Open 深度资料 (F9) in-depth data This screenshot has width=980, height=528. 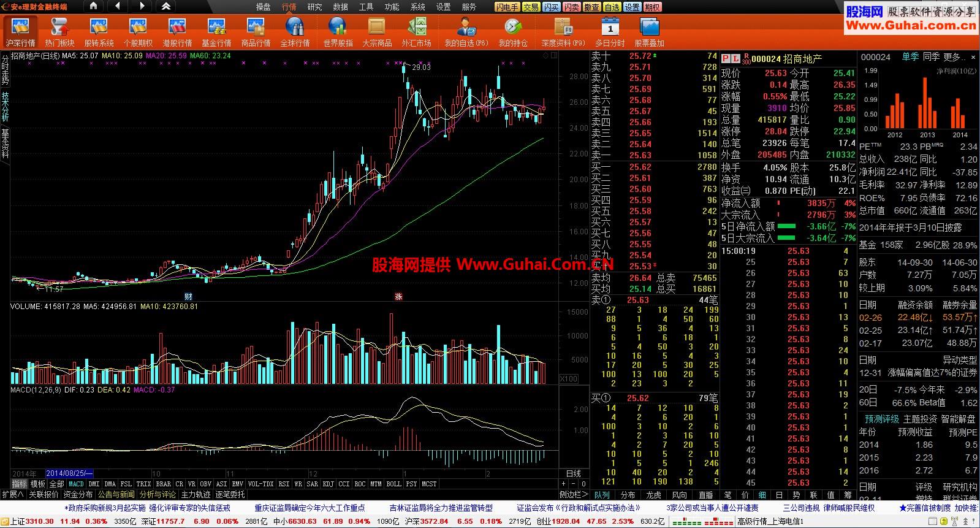563,32
